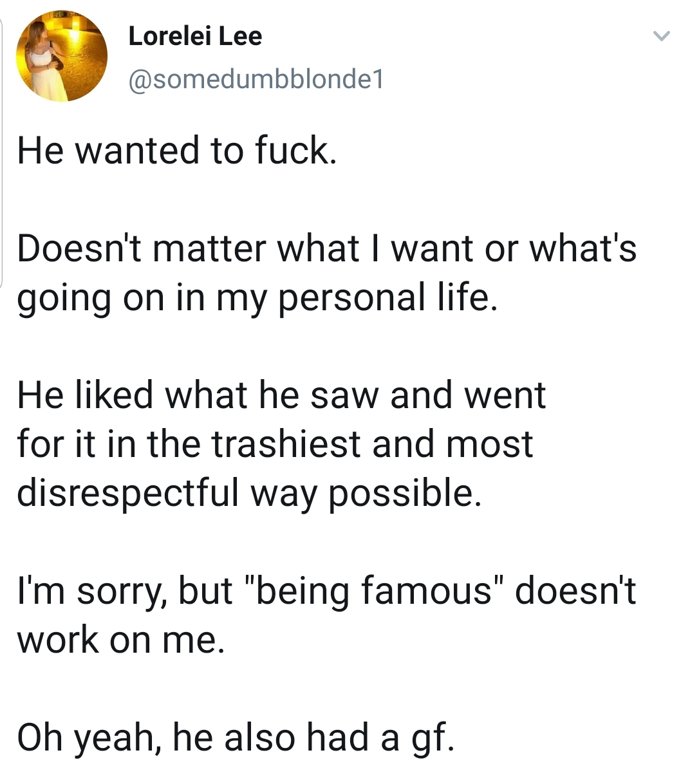Select the line "Doesn't matter what I want"
This screenshot has height=784, width=690.
click(x=247, y=248)
